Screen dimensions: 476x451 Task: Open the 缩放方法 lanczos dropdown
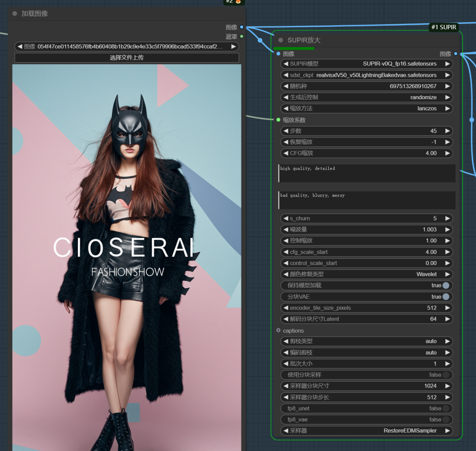pos(367,108)
